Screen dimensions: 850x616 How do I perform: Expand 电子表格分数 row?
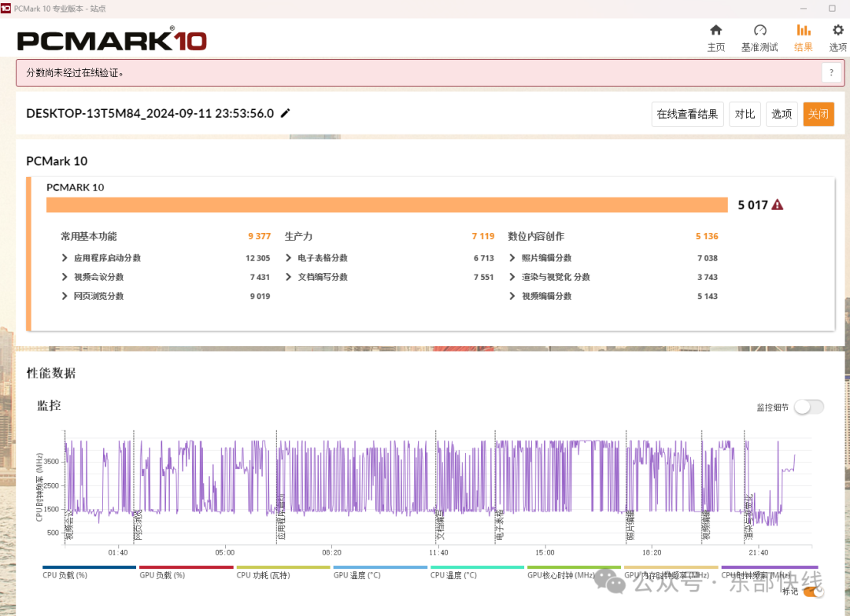[288, 258]
